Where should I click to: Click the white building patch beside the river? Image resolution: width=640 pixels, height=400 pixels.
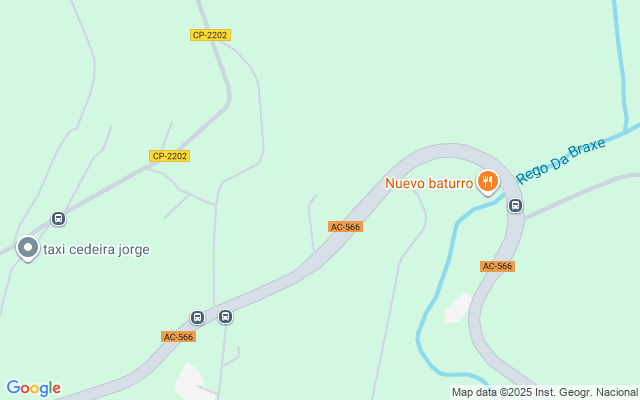pos(458,308)
